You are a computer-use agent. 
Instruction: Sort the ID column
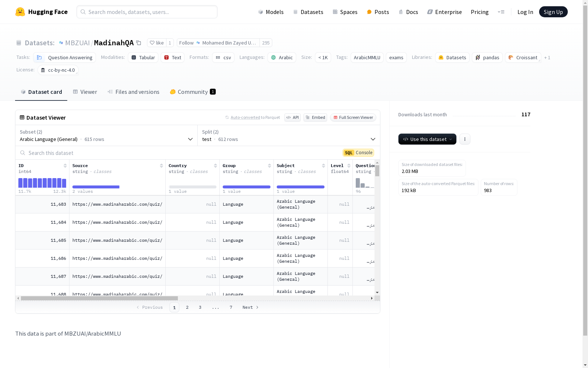tap(65, 166)
